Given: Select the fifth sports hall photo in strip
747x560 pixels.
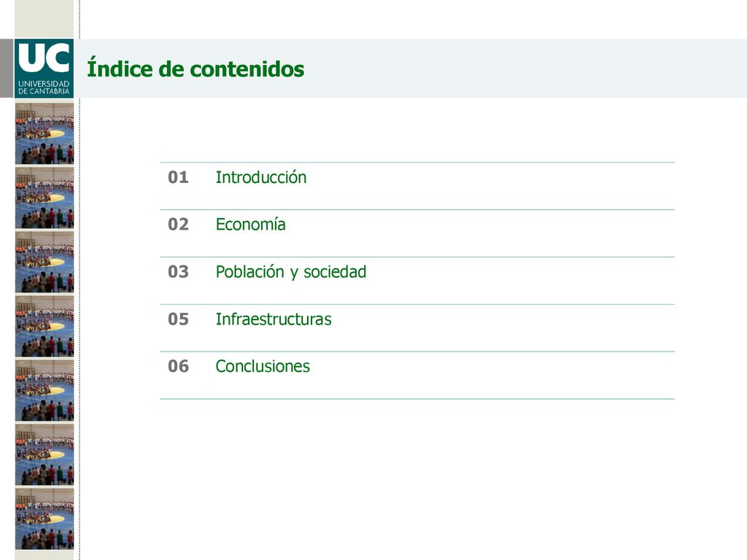Looking at the screenshot, I should (x=44, y=391).
